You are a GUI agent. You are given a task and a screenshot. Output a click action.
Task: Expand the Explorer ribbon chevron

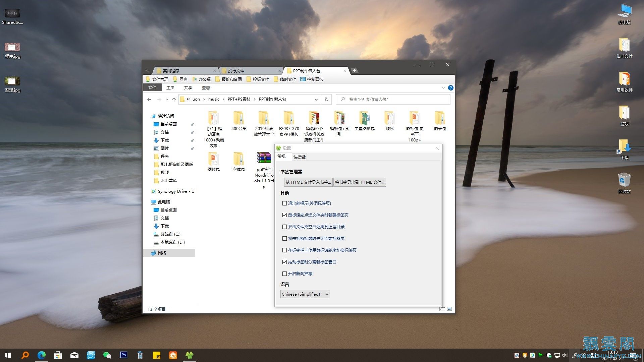[x=443, y=88]
